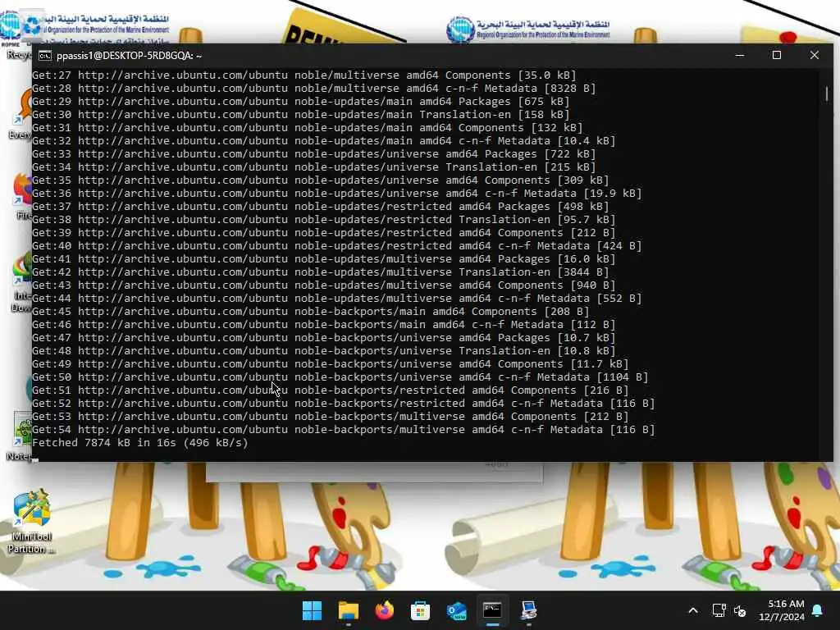Click the date 12/7/2024 in the tray
This screenshot has width=840, height=630.
point(782,617)
